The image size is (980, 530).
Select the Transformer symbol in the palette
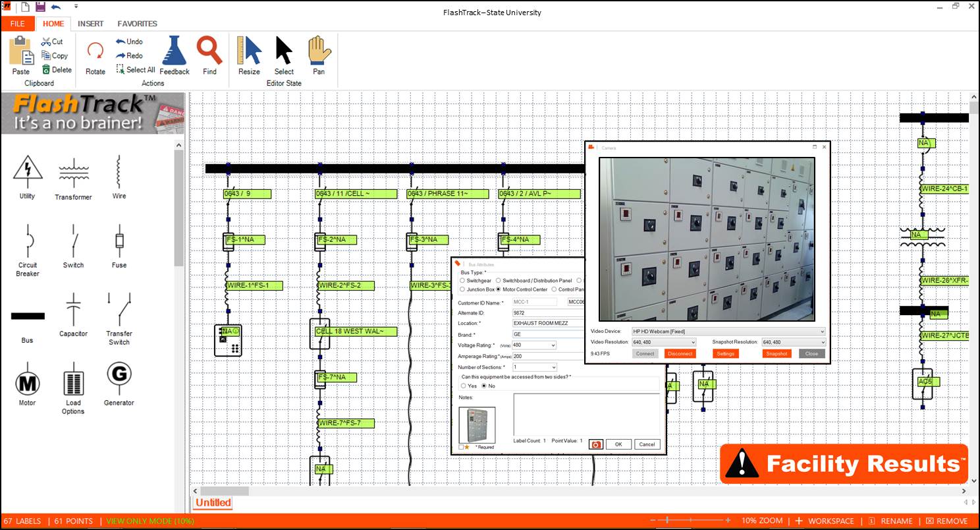pyautogui.click(x=73, y=172)
